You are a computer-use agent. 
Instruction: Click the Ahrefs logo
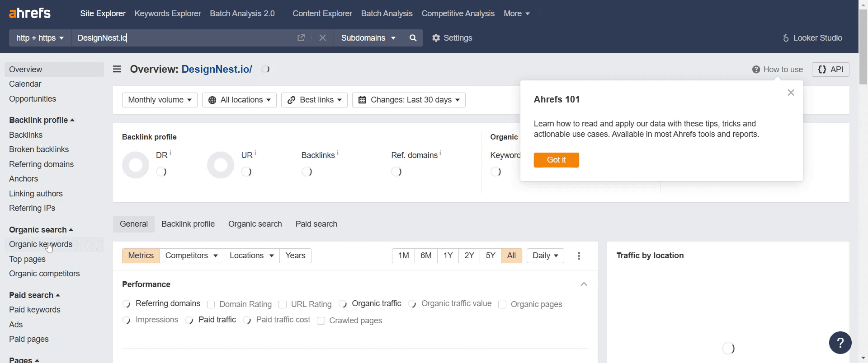30,13
